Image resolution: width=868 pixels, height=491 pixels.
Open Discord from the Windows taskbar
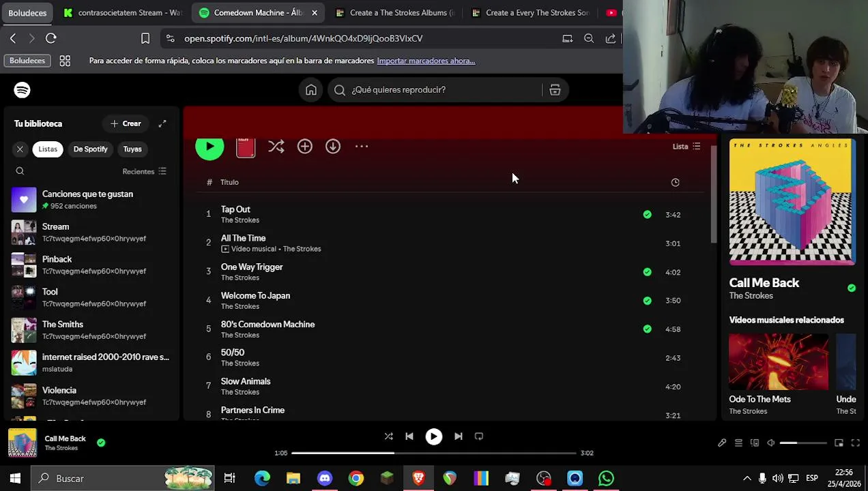(325, 479)
